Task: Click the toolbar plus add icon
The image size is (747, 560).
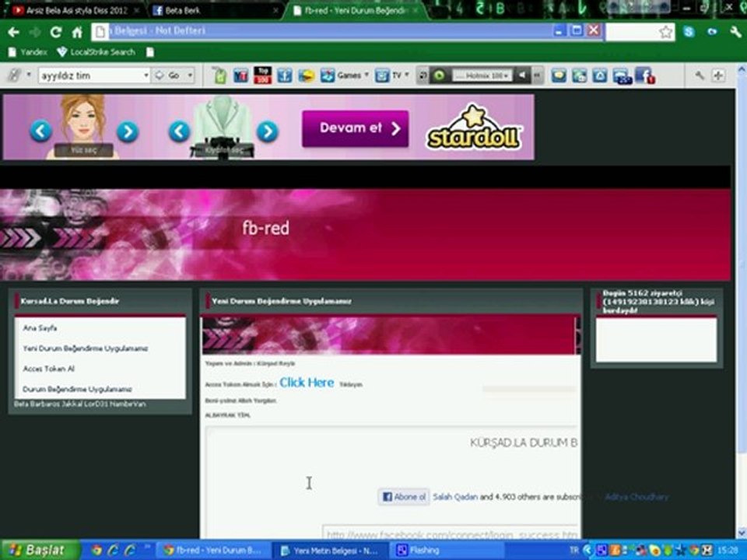Action: point(718,75)
